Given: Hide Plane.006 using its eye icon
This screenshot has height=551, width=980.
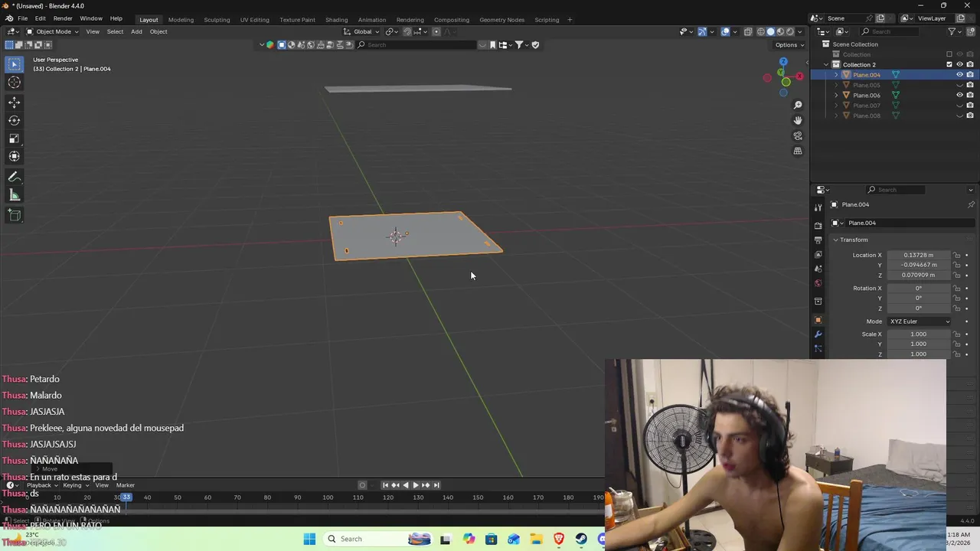Looking at the screenshot, I should coord(959,95).
